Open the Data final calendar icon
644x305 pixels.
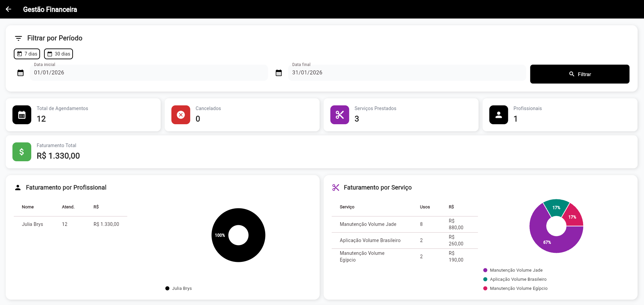point(279,73)
